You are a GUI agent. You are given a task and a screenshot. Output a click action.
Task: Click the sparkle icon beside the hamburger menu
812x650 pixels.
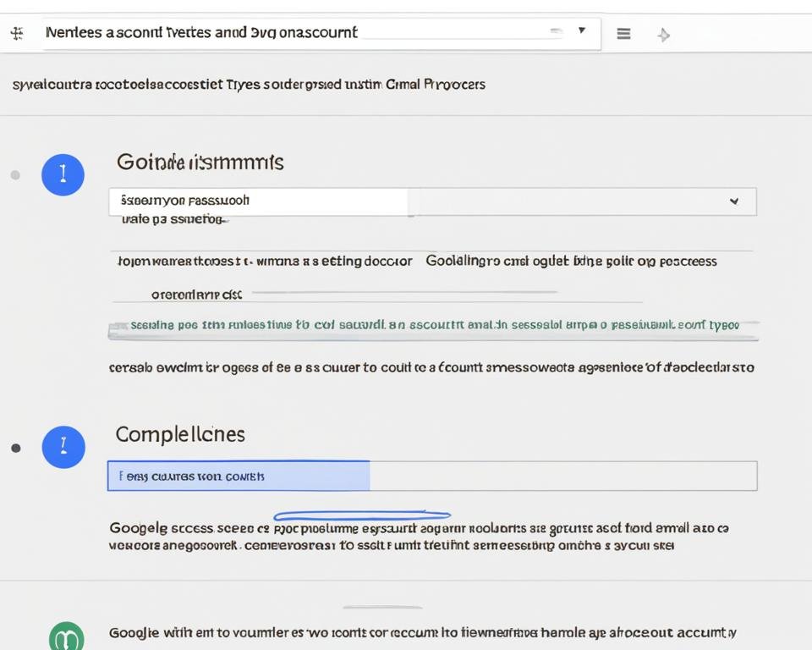[x=664, y=35]
